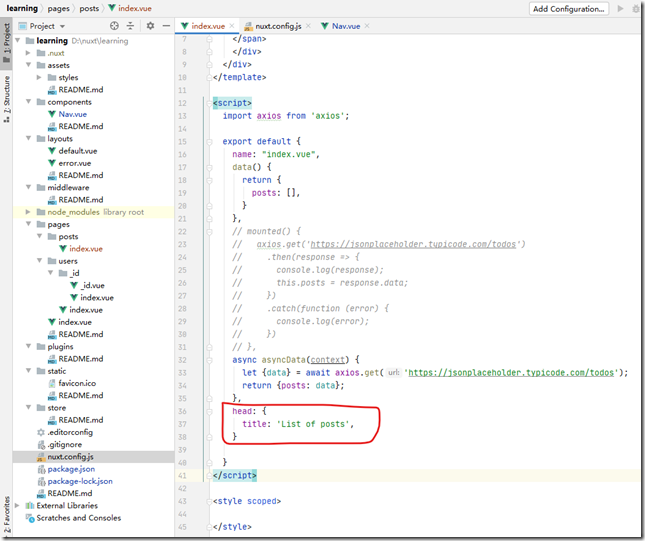
Task: Close the Nav.vue editor tab
Action: tap(367, 26)
